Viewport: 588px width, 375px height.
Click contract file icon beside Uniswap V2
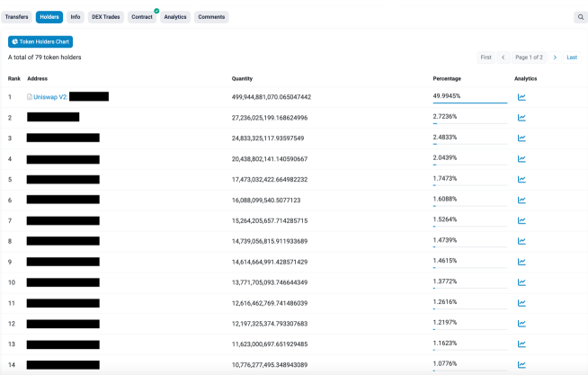click(30, 97)
